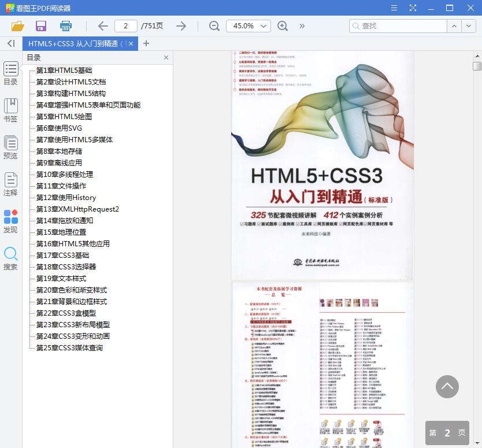Toggle fullscreen mode with the expand arrows icon

(413, 8)
